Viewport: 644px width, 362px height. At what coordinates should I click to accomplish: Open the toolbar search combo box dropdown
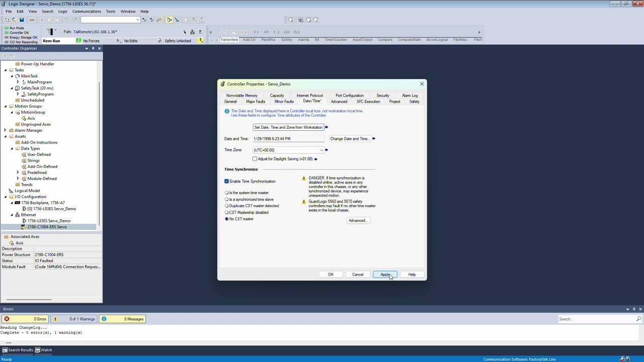[x=137, y=20]
